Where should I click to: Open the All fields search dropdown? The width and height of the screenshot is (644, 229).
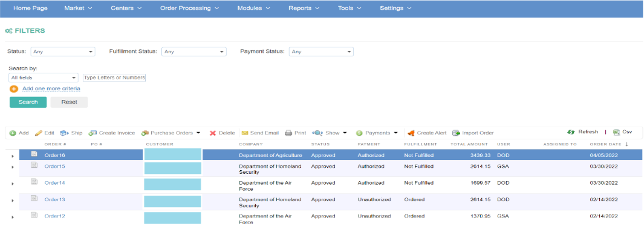43,78
